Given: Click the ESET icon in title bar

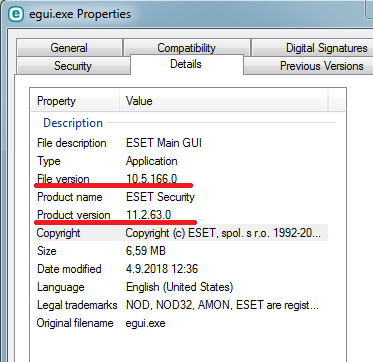Looking at the screenshot, I should [x=15, y=14].
